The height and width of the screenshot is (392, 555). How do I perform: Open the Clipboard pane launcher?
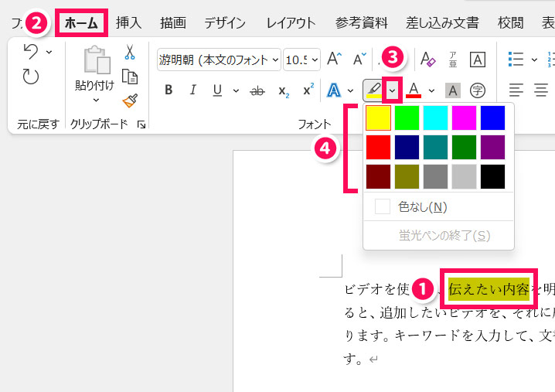pyautogui.click(x=141, y=124)
